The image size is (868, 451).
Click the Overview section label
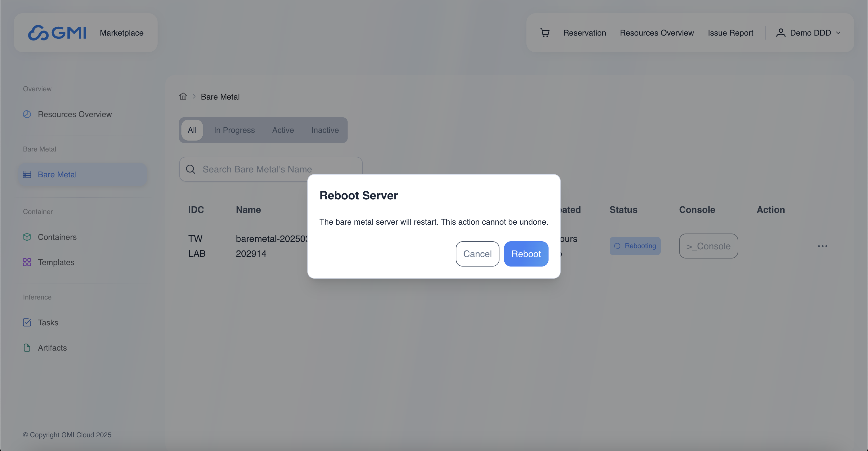coord(37,89)
